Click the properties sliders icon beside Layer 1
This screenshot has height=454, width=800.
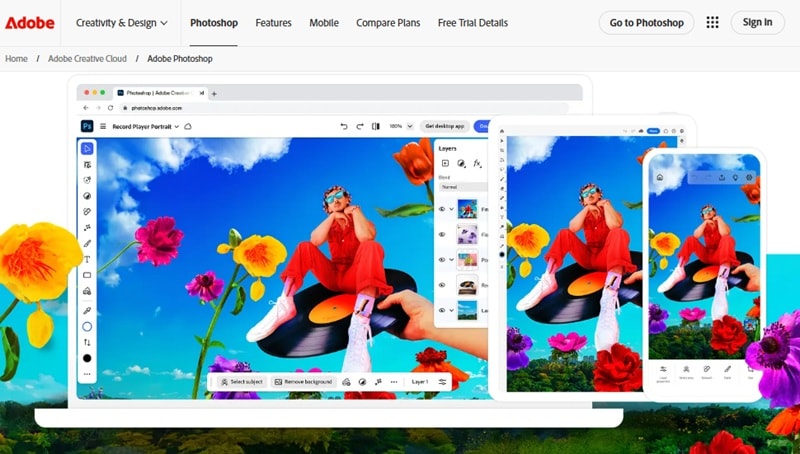442,382
